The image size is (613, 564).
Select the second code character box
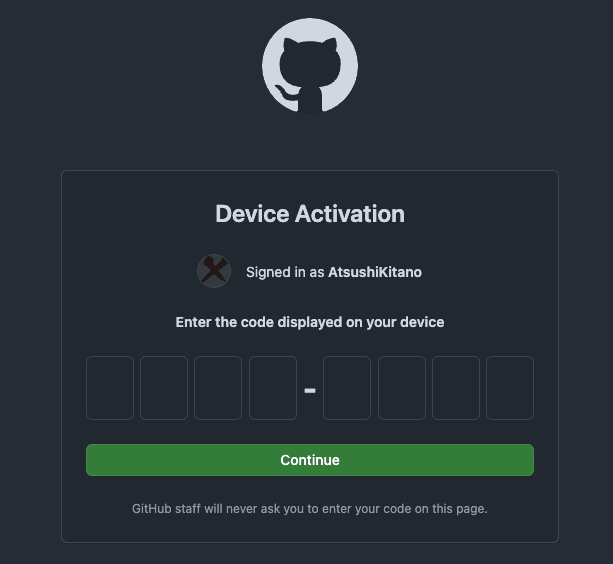(x=164, y=388)
